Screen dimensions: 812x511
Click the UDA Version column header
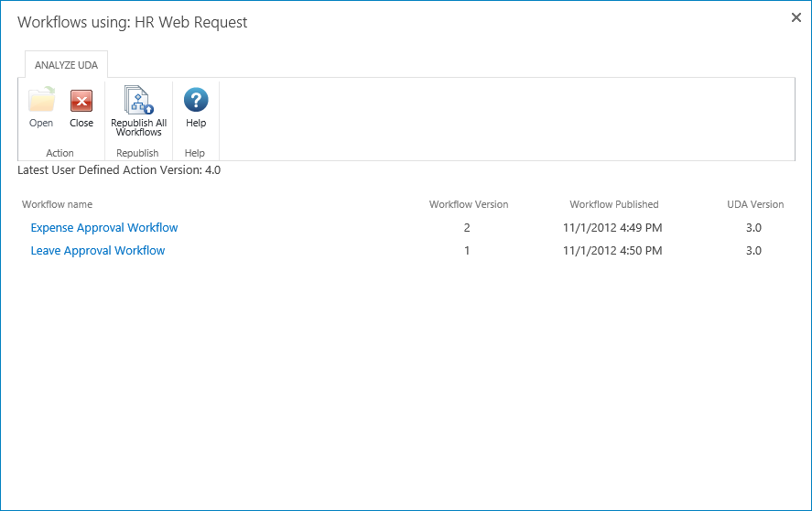(754, 204)
